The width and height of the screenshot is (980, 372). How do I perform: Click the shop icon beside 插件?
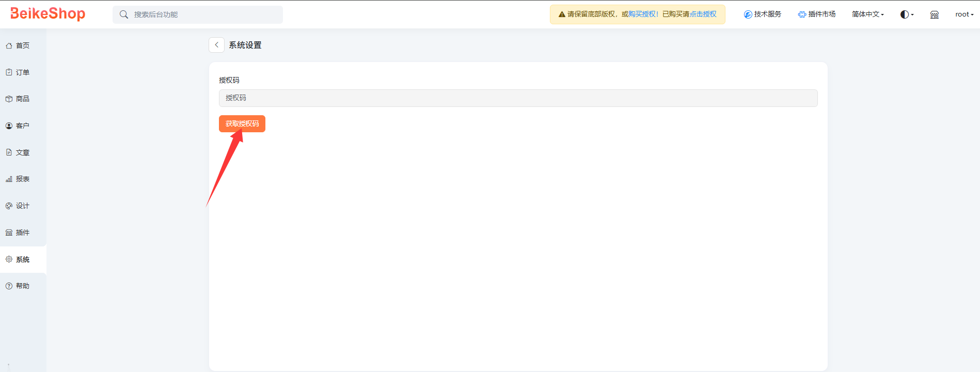tap(9, 233)
